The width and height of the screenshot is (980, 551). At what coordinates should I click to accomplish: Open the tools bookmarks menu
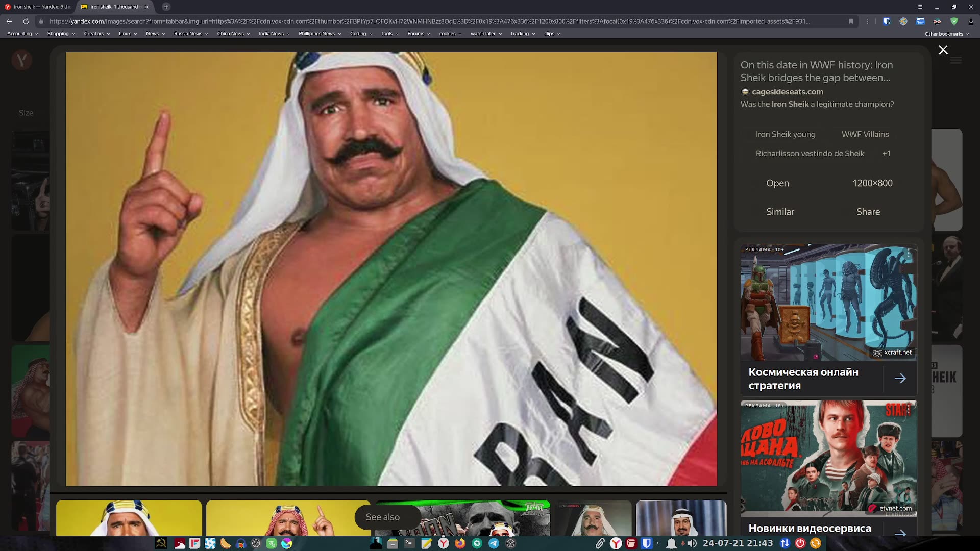[x=390, y=34]
